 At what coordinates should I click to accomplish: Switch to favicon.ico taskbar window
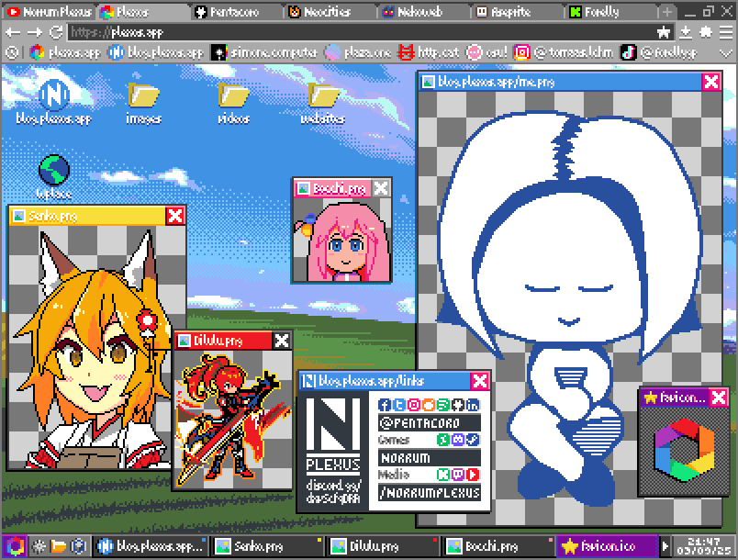[x=607, y=546]
